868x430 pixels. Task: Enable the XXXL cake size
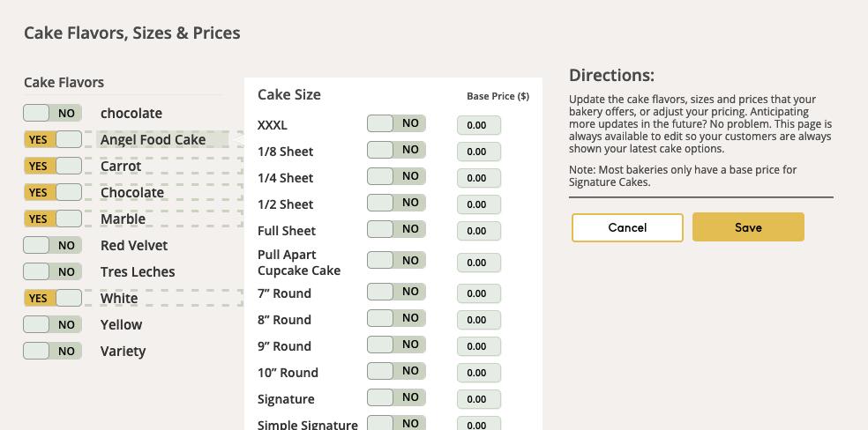click(396, 123)
